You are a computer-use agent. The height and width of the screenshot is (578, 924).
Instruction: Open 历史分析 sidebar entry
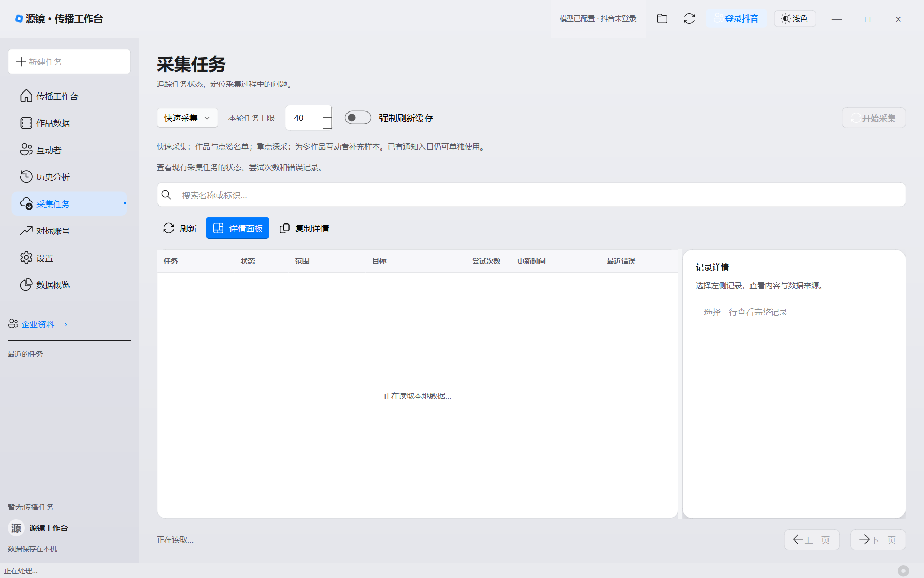click(69, 177)
